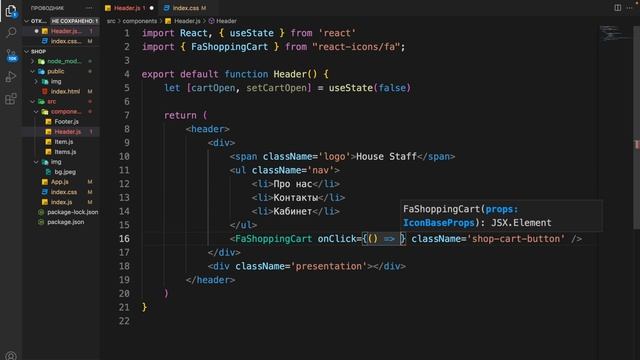The width and height of the screenshot is (640, 360).
Task: Open index.js in the file tree
Action: coord(61,202)
